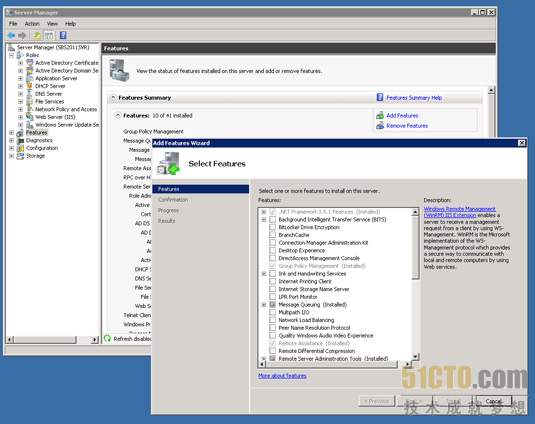Viewport: 535px width, 424px height.
Task: Click the Cancel button in wizard
Action: coord(494,401)
